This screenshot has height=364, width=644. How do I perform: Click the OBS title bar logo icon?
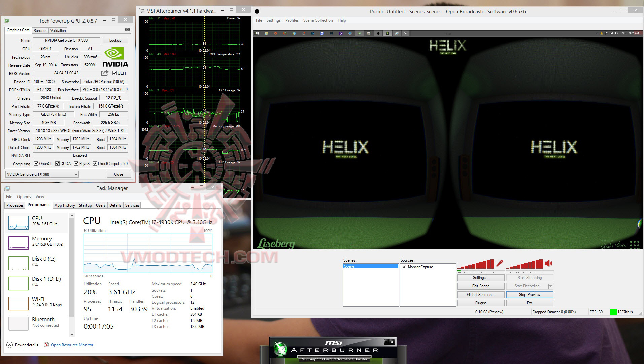pyautogui.click(x=257, y=11)
